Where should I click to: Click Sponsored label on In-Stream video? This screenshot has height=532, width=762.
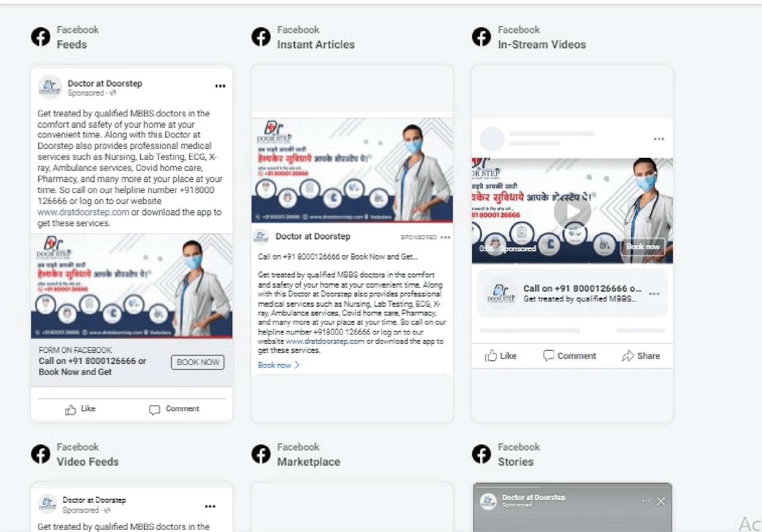517,249
